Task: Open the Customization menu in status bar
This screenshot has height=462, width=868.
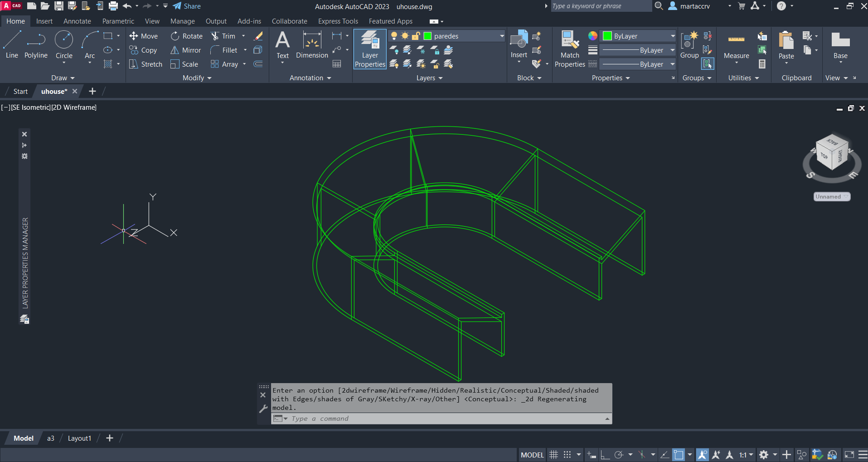Action: (863, 455)
